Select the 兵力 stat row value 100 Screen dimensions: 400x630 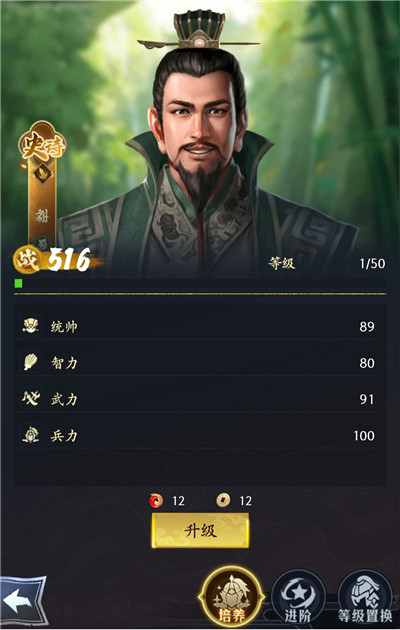[364, 436]
